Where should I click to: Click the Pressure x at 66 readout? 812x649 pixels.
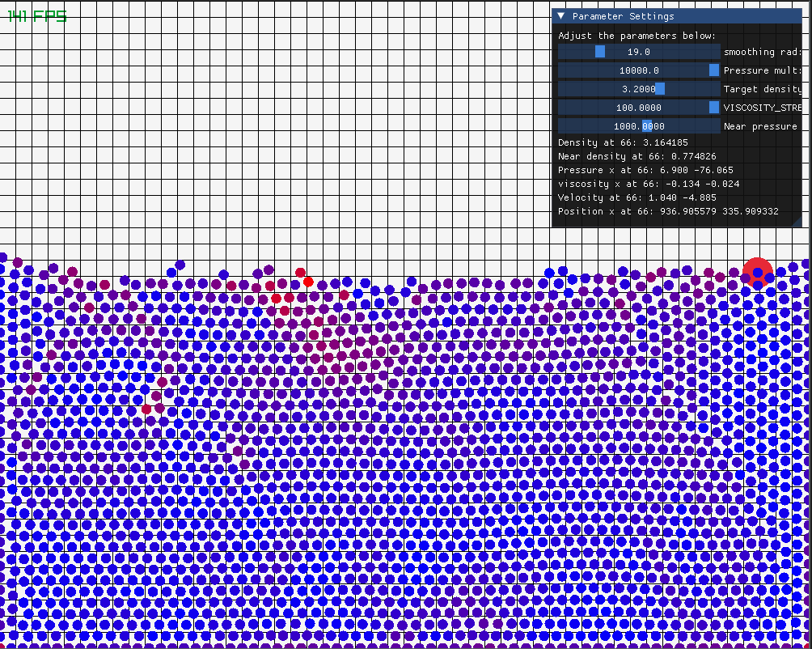(x=645, y=170)
